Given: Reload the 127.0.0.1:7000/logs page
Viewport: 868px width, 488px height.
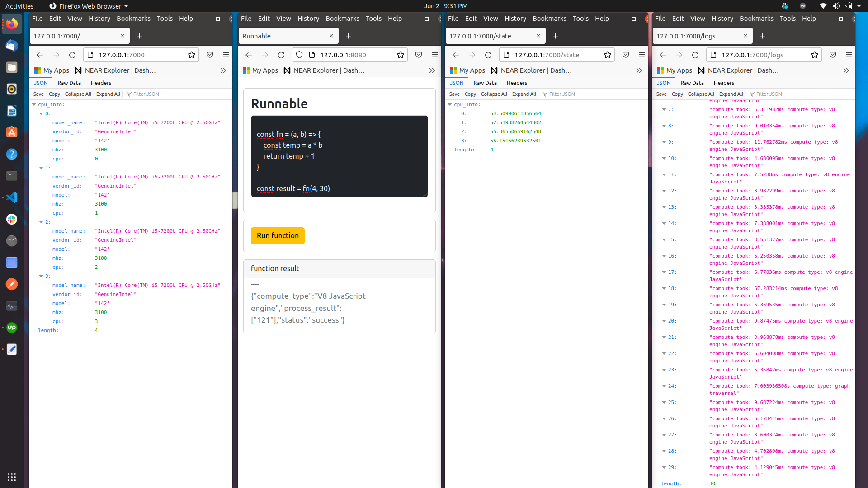Looking at the screenshot, I should pyautogui.click(x=695, y=55).
